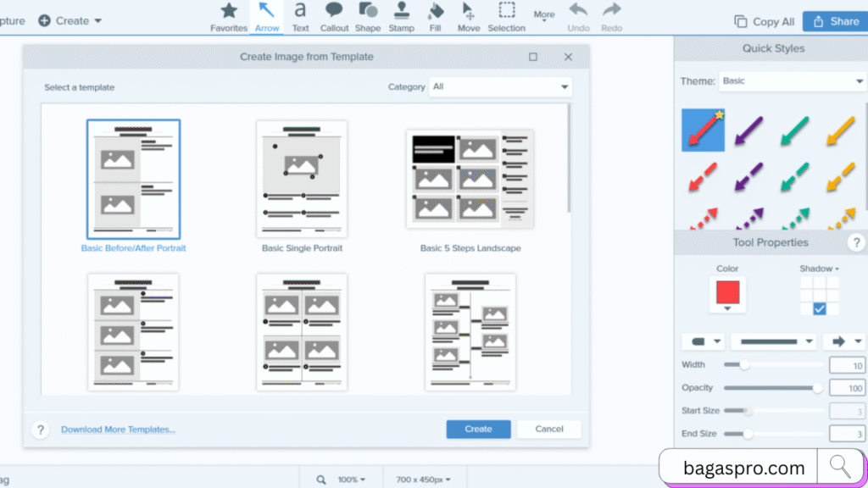Open the Create menu

(70, 20)
